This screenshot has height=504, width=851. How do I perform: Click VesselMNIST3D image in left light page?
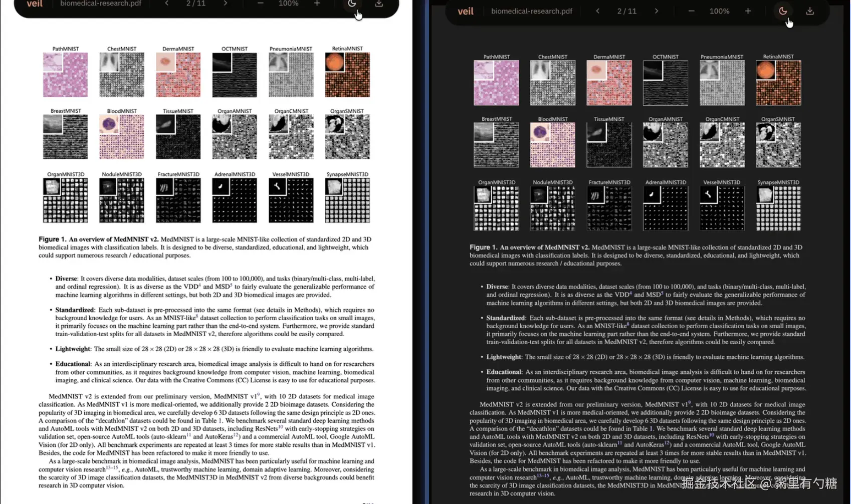pyautogui.click(x=291, y=200)
